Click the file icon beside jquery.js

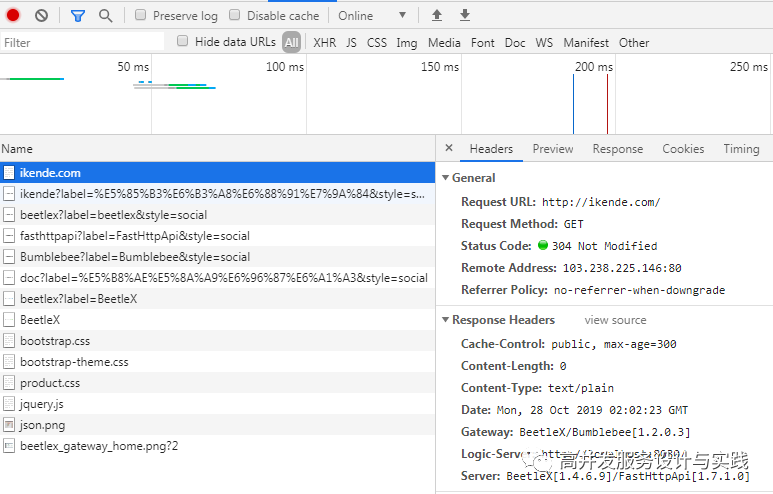pyautogui.click(x=9, y=404)
